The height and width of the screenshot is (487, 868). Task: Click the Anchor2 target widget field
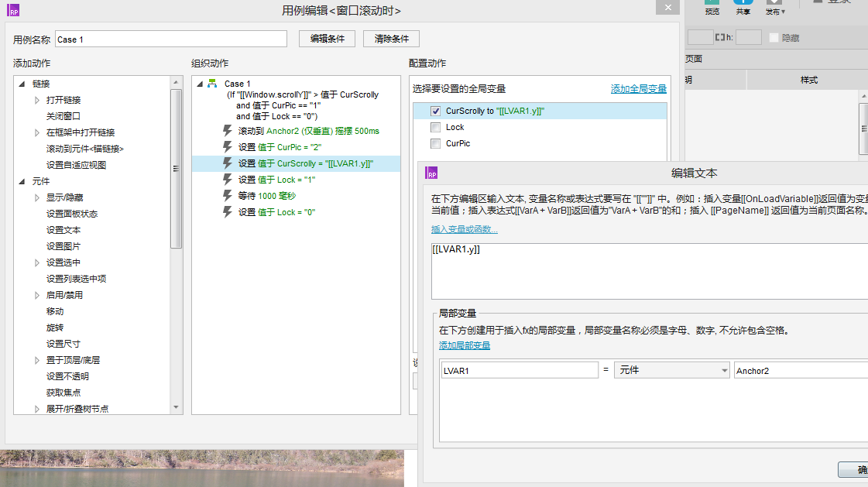pos(801,370)
